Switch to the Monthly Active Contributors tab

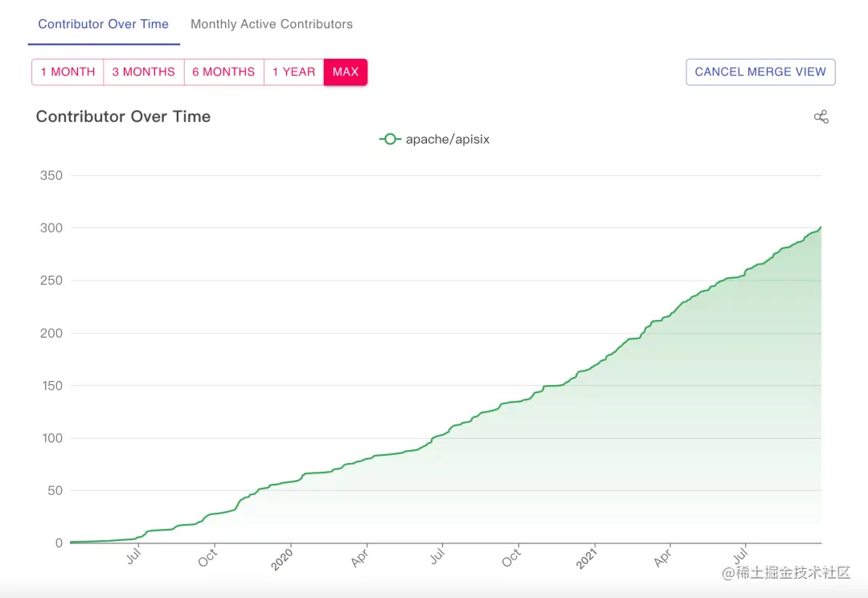(272, 24)
